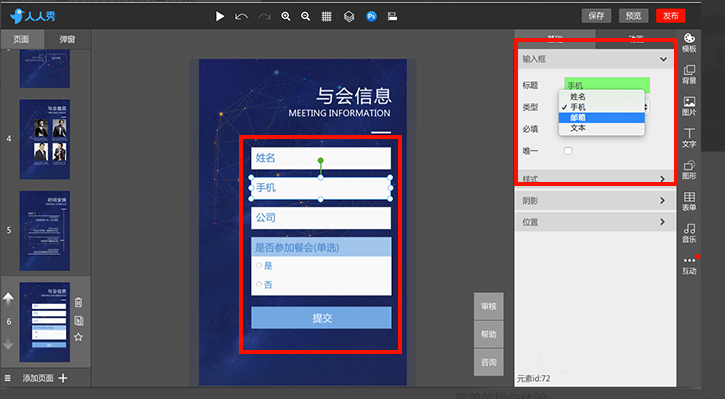Choose 文本 in the type dropdown
Viewport: 725px width, 399px height.
[x=602, y=128]
